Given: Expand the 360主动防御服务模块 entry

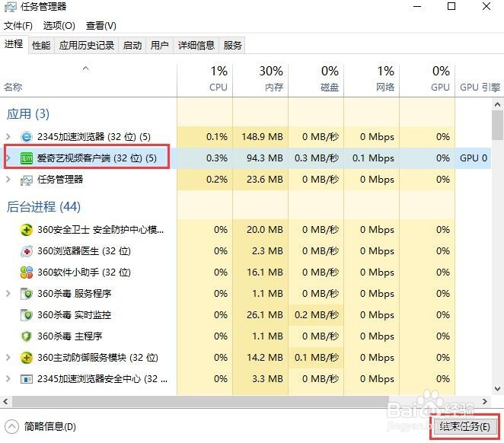Looking at the screenshot, I should pos(8,357).
